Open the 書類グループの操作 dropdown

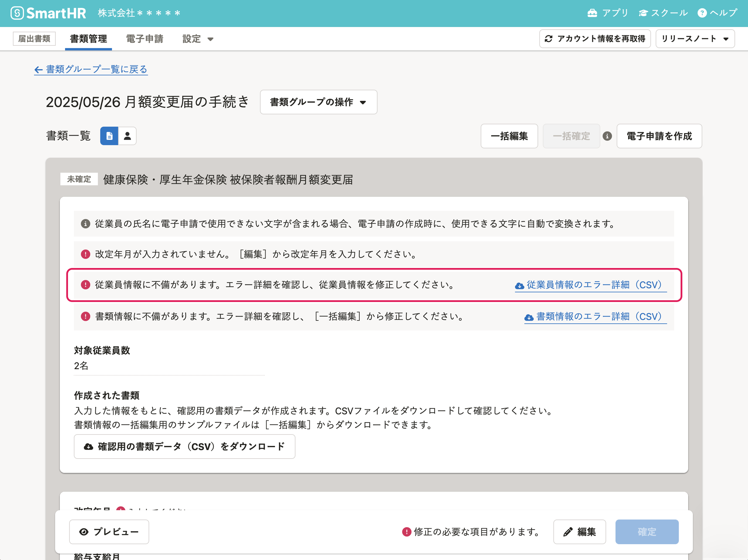pos(319,102)
